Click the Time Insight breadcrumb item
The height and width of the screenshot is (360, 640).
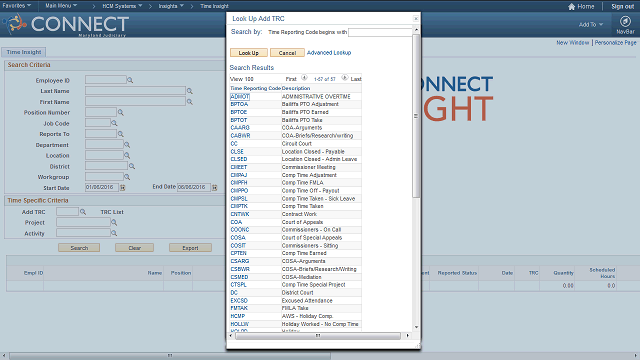(x=214, y=6)
